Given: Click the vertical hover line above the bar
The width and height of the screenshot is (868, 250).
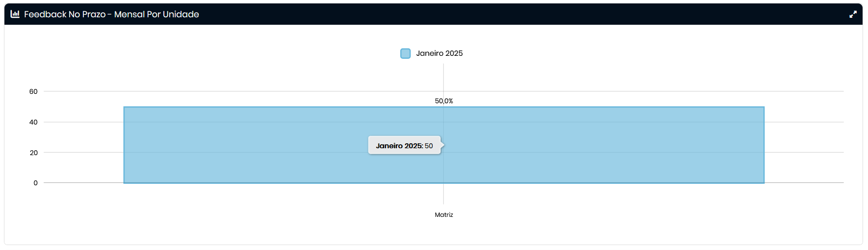Looking at the screenshot, I should click(x=443, y=79).
